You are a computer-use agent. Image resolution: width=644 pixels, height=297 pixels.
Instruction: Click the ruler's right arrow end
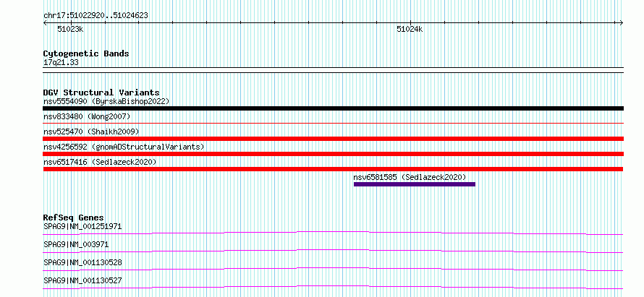click(621, 22)
